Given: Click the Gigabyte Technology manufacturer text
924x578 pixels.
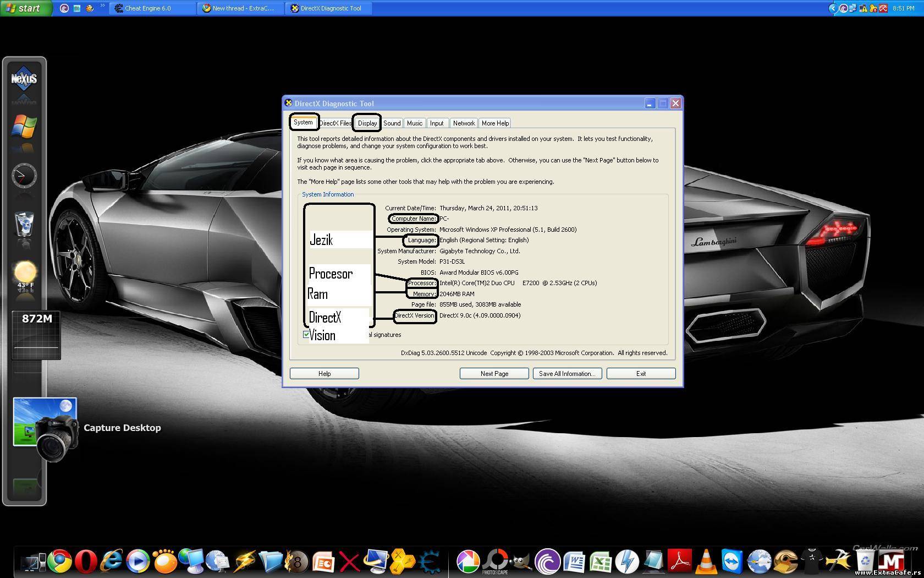Looking at the screenshot, I should click(x=479, y=251).
